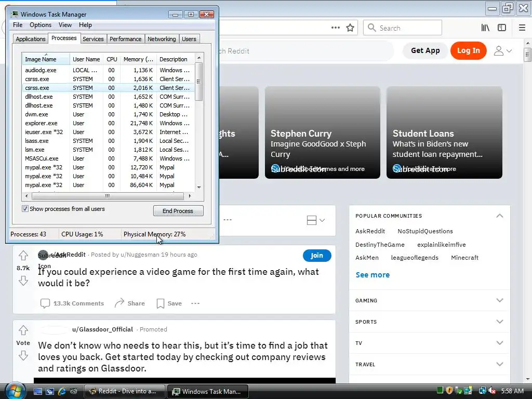Click Show Desktop quick launch icon
This screenshot has width=532, height=399.
37,392
